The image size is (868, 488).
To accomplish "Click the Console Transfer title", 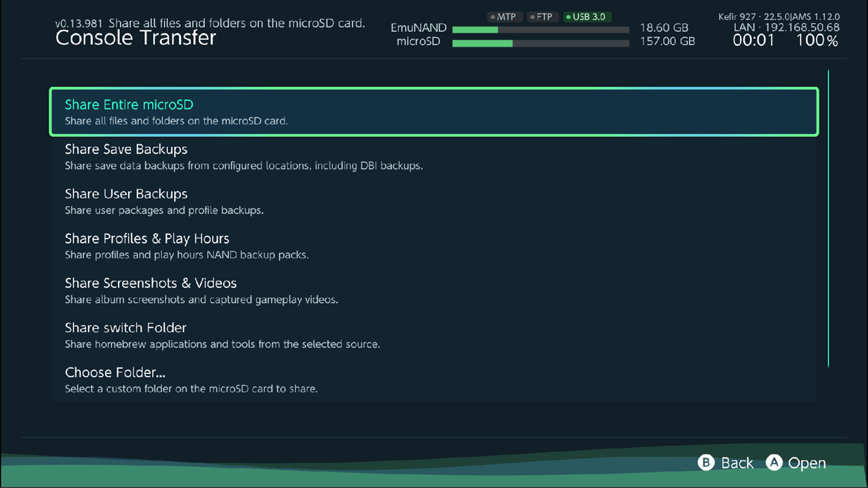I will coord(136,38).
